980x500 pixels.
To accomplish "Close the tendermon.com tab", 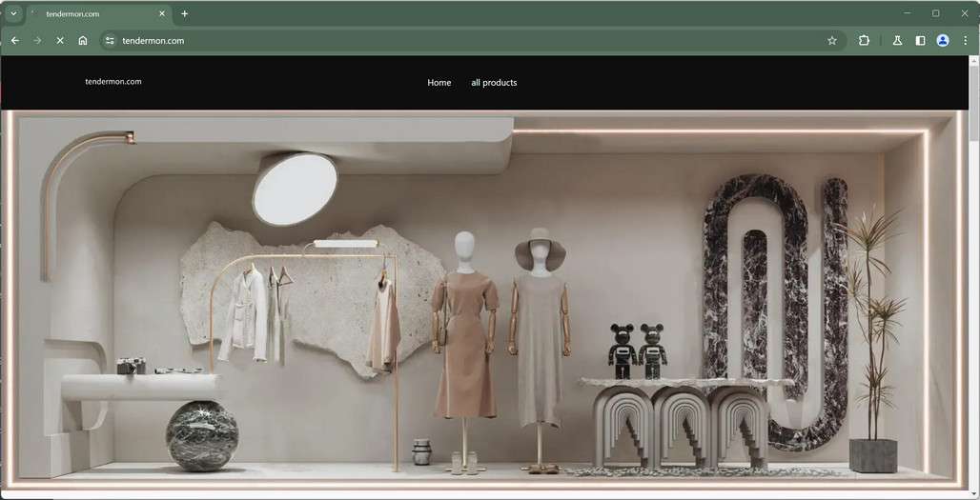I will [x=162, y=13].
